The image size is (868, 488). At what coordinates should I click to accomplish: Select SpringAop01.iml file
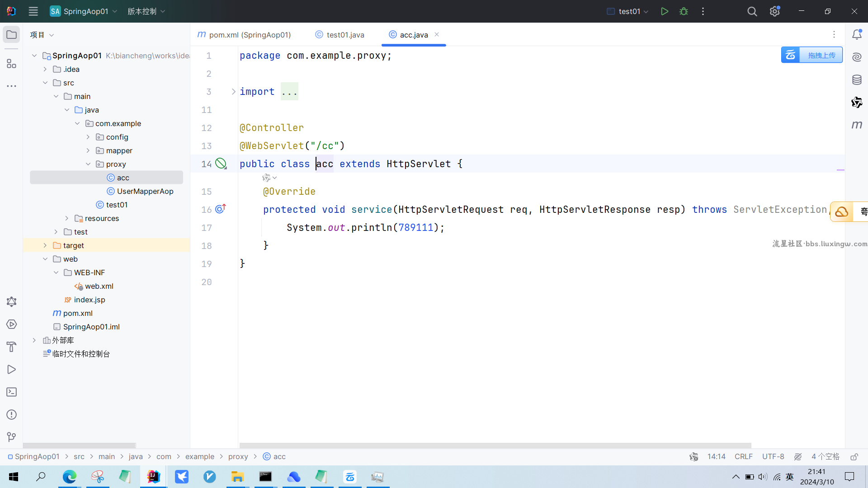coord(86,327)
